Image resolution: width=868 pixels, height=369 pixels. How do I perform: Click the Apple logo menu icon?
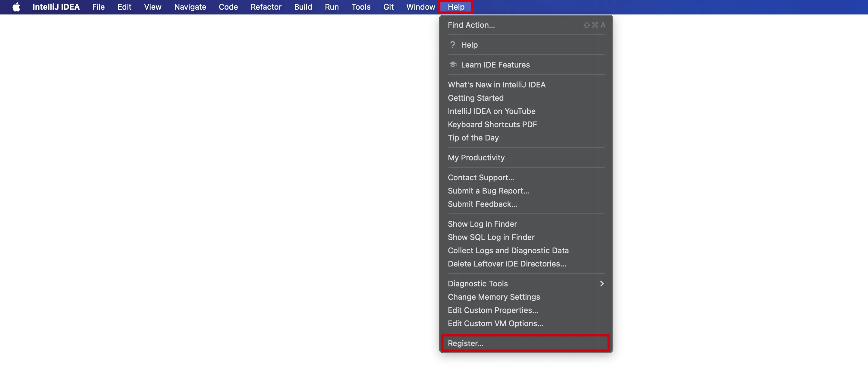16,7
